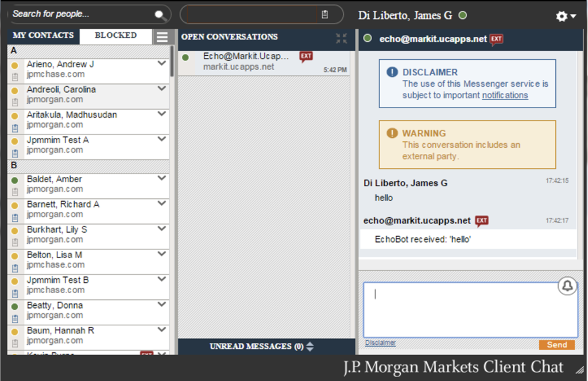Click Di Liberto, James G name in header

tap(405, 16)
